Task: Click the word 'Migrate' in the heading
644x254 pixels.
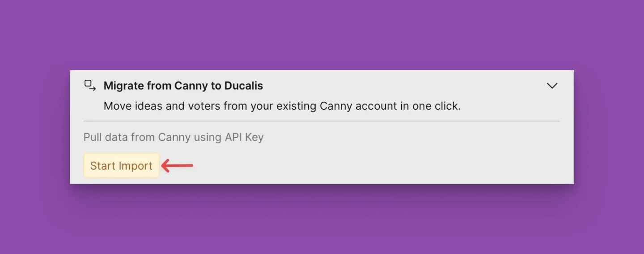Action: tap(124, 86)
